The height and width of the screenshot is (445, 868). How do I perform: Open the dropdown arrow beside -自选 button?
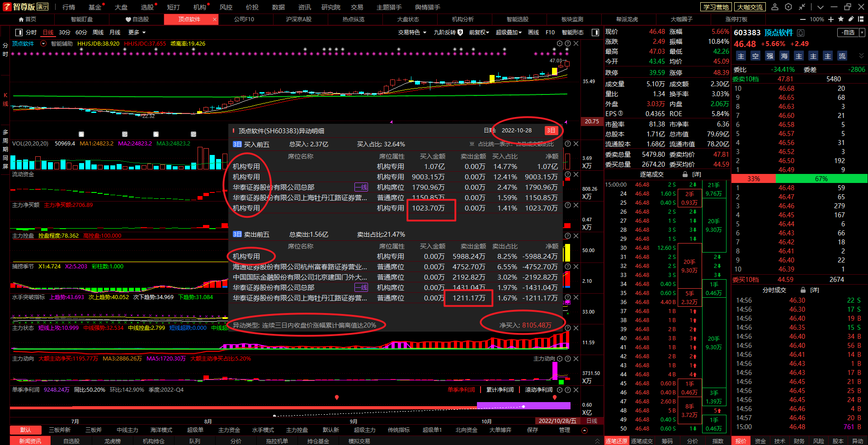tap(862, 33)
